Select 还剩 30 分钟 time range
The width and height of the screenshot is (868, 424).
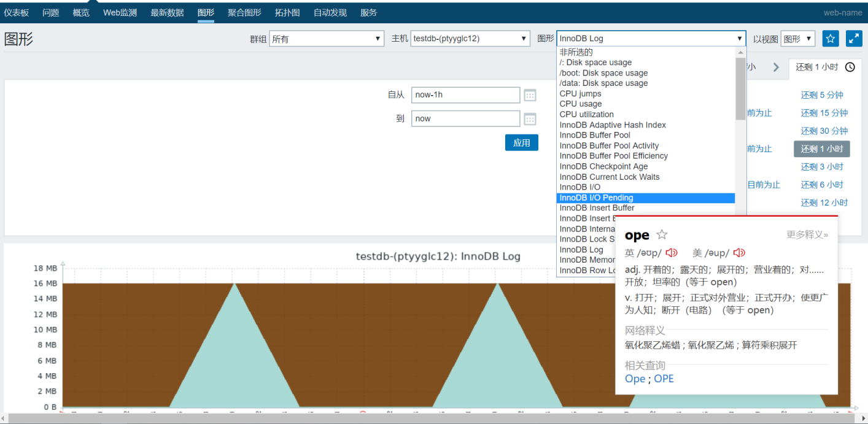click(x=824, y=131)
